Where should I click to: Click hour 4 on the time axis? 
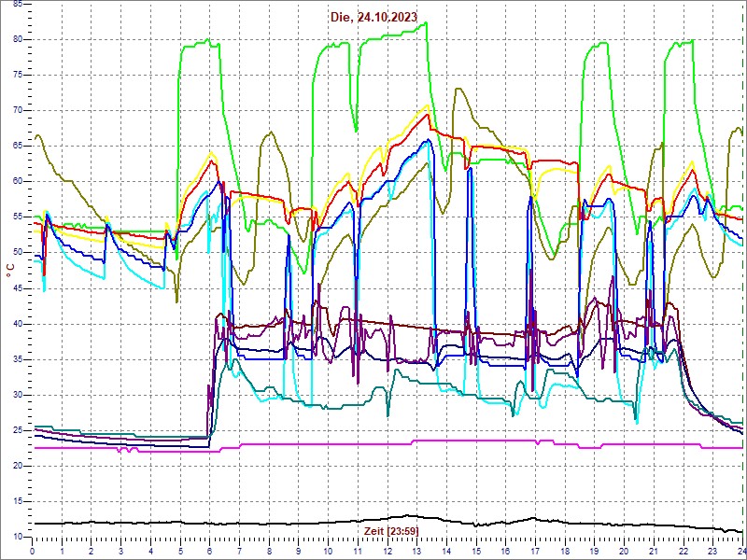(x=150, y=551)
